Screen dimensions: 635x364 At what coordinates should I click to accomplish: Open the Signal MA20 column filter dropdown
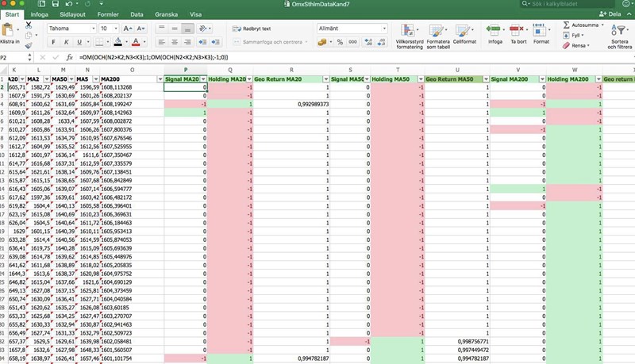[202, 79]
